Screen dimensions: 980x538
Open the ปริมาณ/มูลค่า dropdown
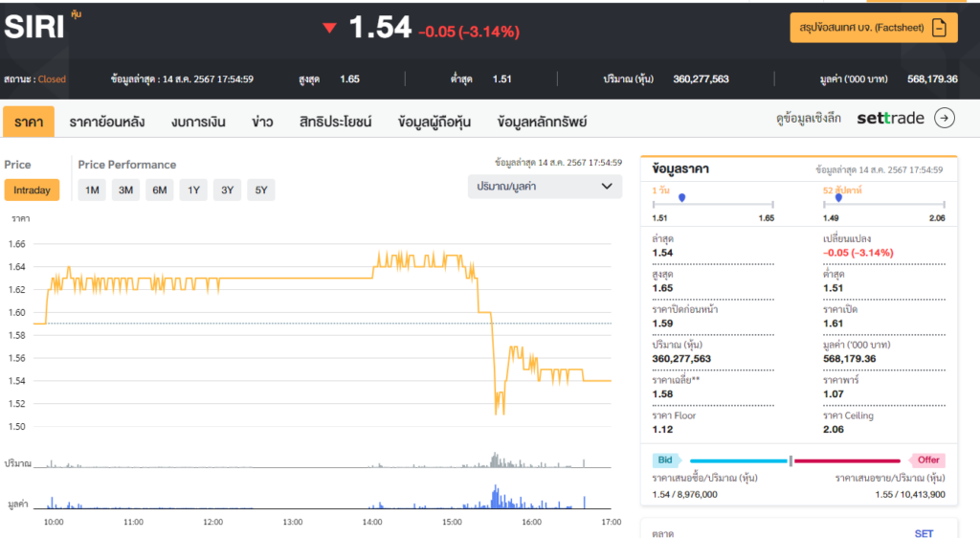(x=545, y=187)
